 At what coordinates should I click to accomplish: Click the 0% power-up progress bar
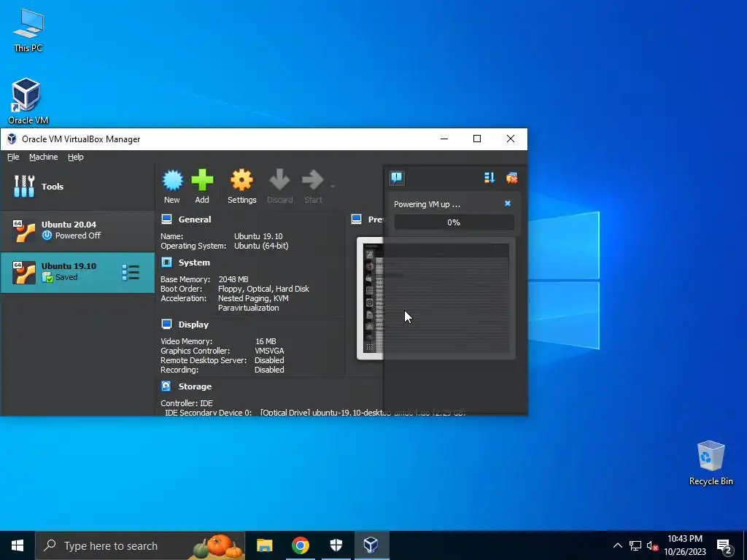tap(454, 222)
